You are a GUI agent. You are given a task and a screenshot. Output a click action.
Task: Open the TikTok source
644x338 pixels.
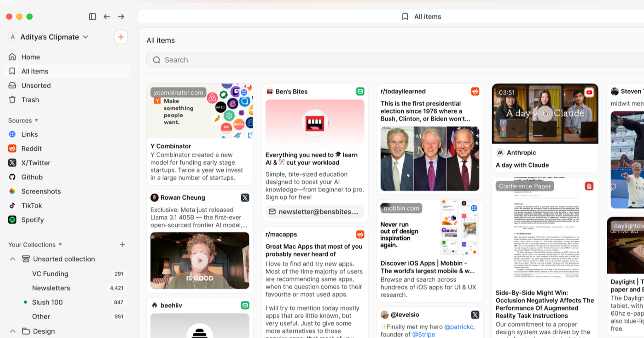point(31,205)
